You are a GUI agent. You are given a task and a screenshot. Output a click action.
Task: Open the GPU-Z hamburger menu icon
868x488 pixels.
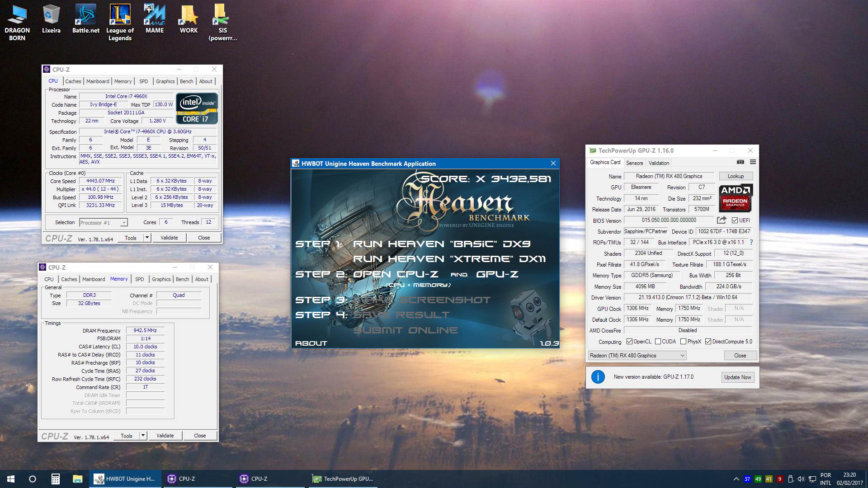[753, 162]
